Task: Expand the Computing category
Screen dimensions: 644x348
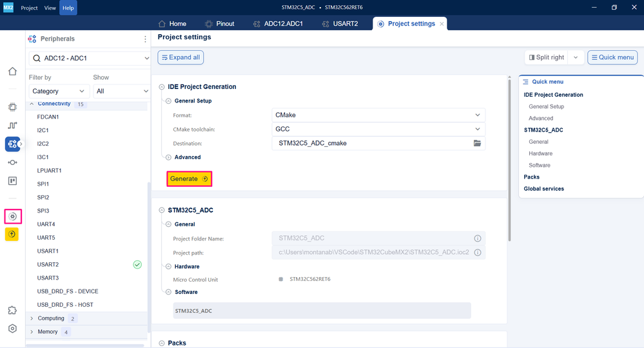Action: point(32,318)
